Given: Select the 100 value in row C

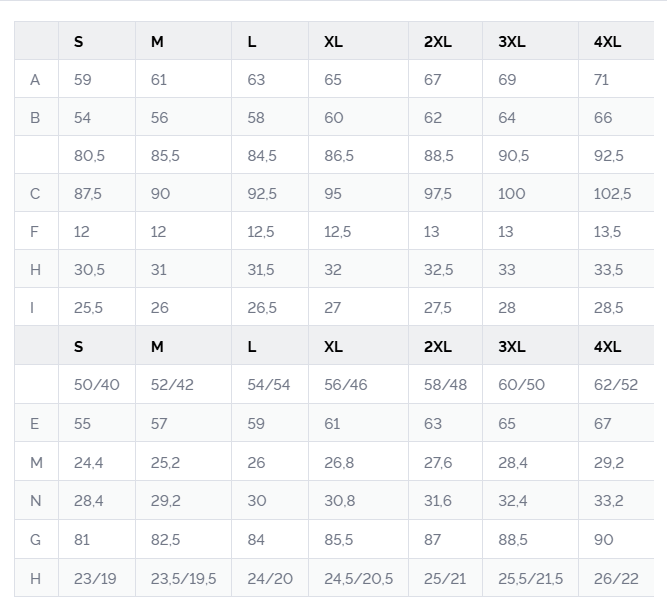Looking at the screenshot, I should tap(511, 194).
